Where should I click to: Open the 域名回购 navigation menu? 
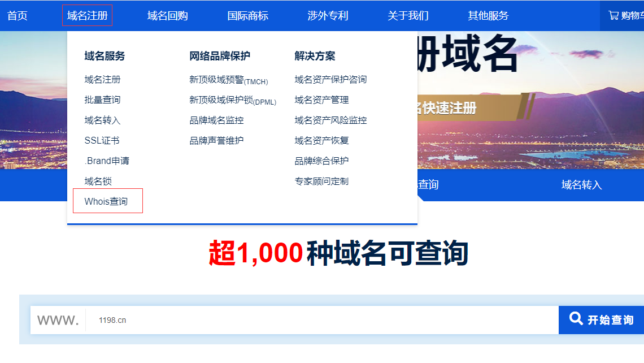(167, 16)
